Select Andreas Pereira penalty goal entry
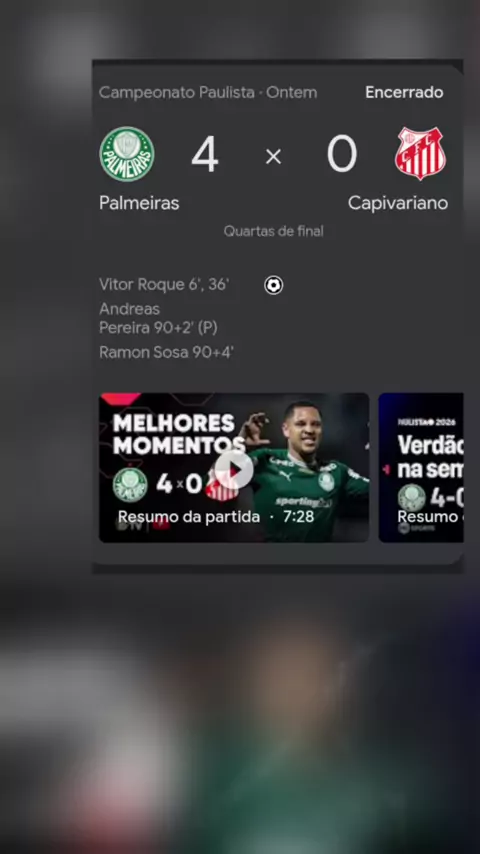Image resolution: width=480 pixels, height=854 pixels. coord(158,319)
